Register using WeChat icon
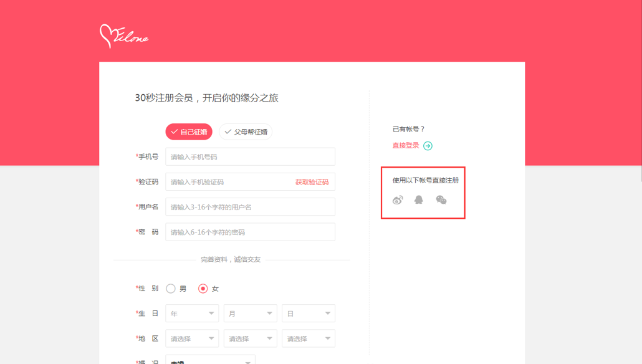This screenshot has width=642, height=364. [x=441, y=200]
